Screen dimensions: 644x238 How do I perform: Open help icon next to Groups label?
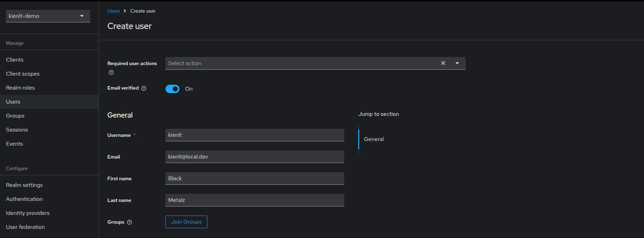click(x=129, y=222)
